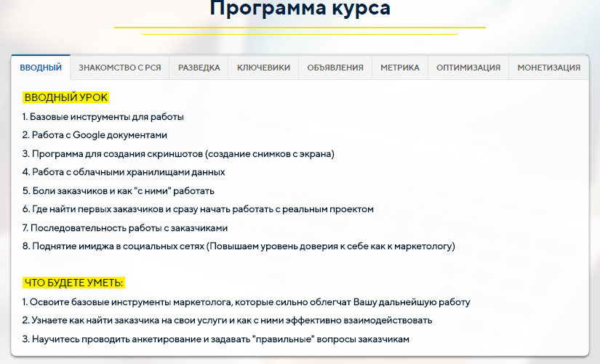This screenshot has width=600, height=364.
Task: Open the КЛЮЧЕВИКИ tab
Action: pos(264,68)
